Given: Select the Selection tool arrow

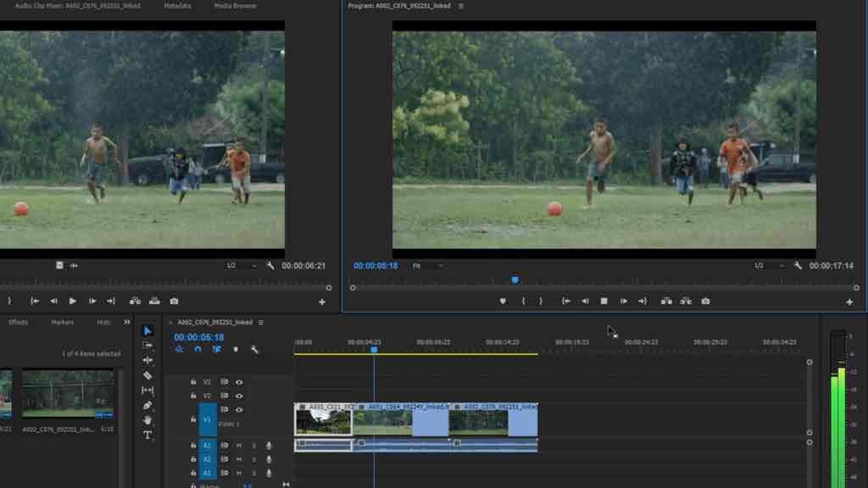Looking at the screenshot, I should pos(147,331).
